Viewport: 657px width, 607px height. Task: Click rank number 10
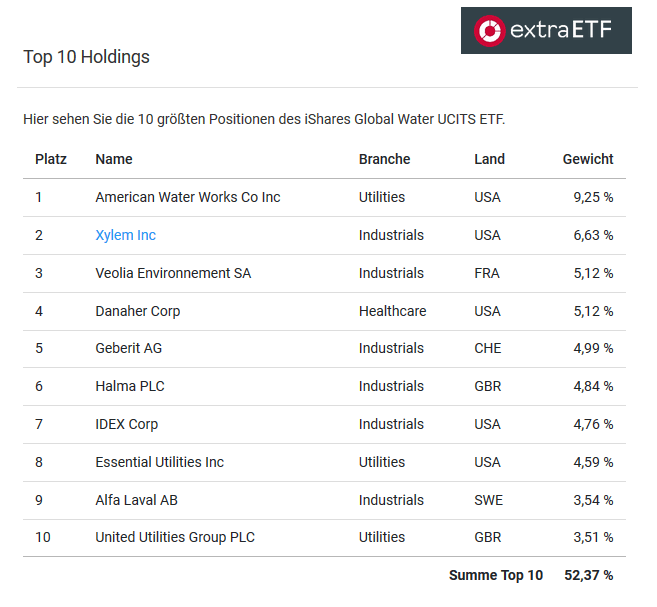[43, 537]
